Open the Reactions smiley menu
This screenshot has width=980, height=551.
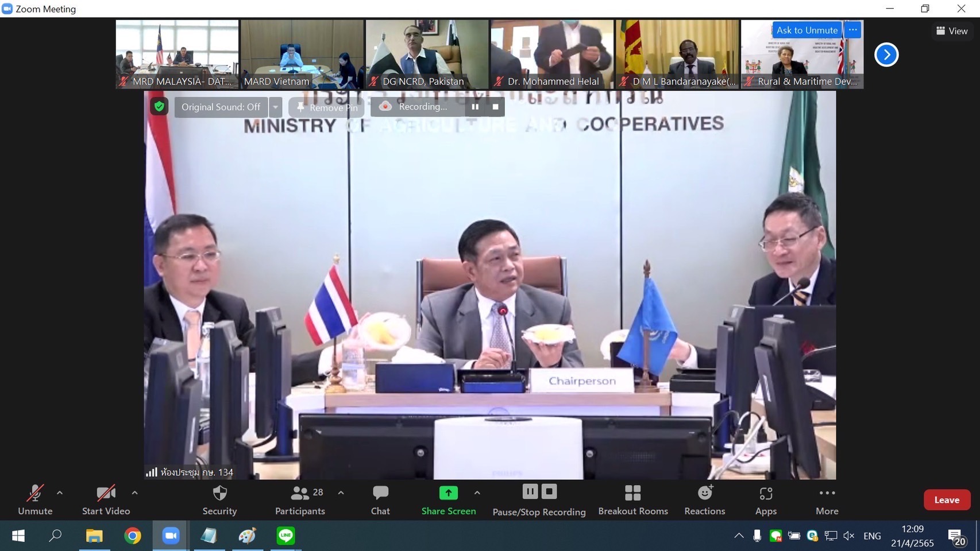(x=705, y=500)
